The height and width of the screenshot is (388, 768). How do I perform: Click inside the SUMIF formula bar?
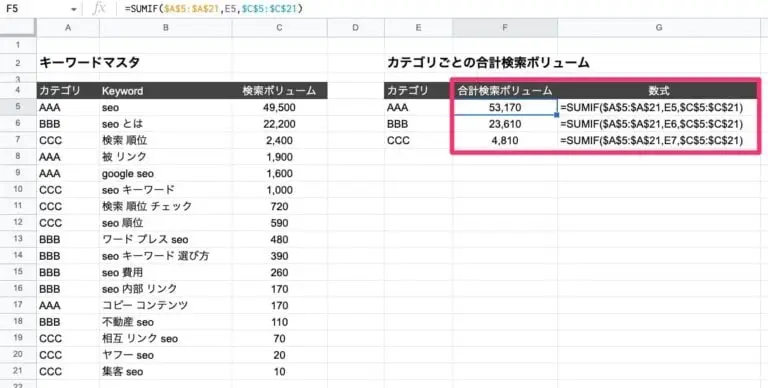coord(441,9)
